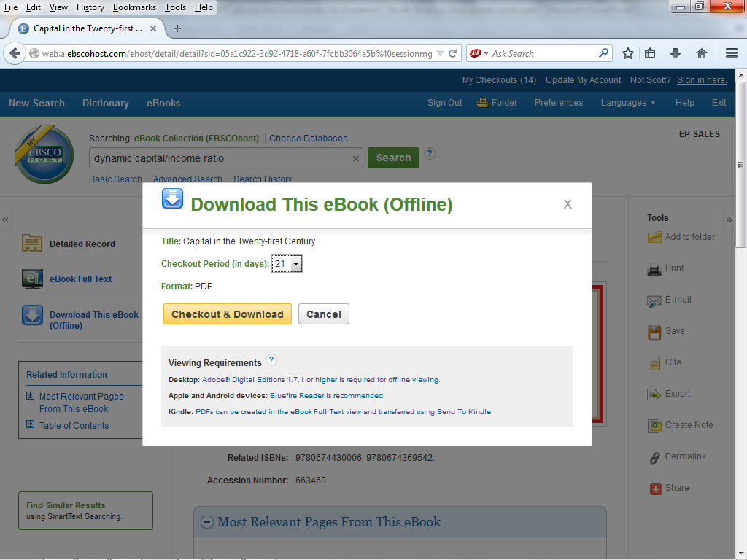
Task: Open eBooks in the navigation bar
Action: click(163, 103)
